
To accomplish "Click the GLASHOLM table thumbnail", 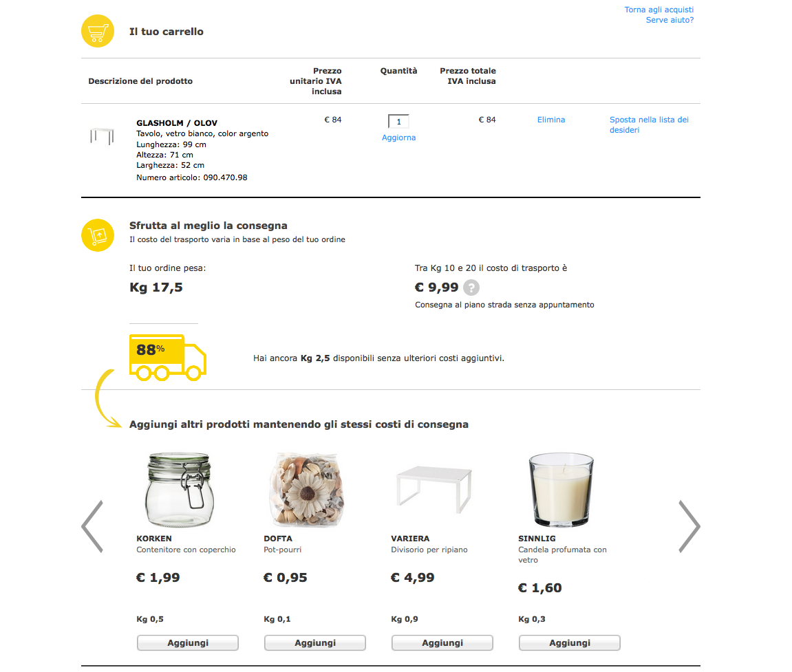I will [100, 136].
